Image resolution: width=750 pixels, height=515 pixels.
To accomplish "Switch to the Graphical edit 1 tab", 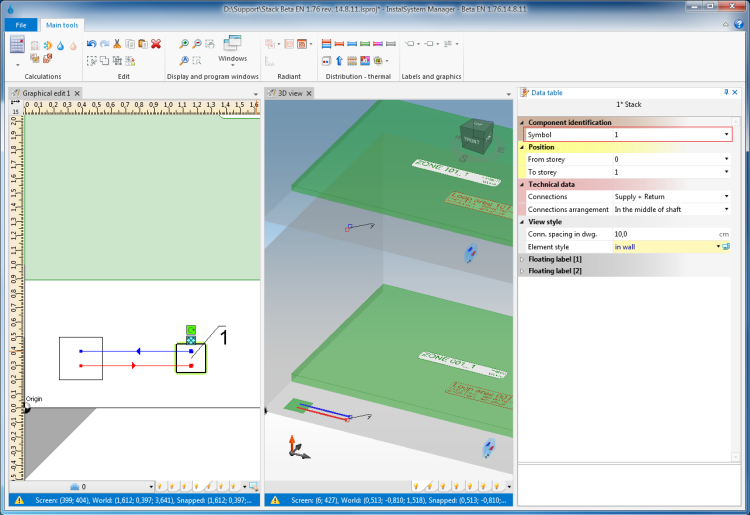I will pyautogui.click(x=46, y=93).
